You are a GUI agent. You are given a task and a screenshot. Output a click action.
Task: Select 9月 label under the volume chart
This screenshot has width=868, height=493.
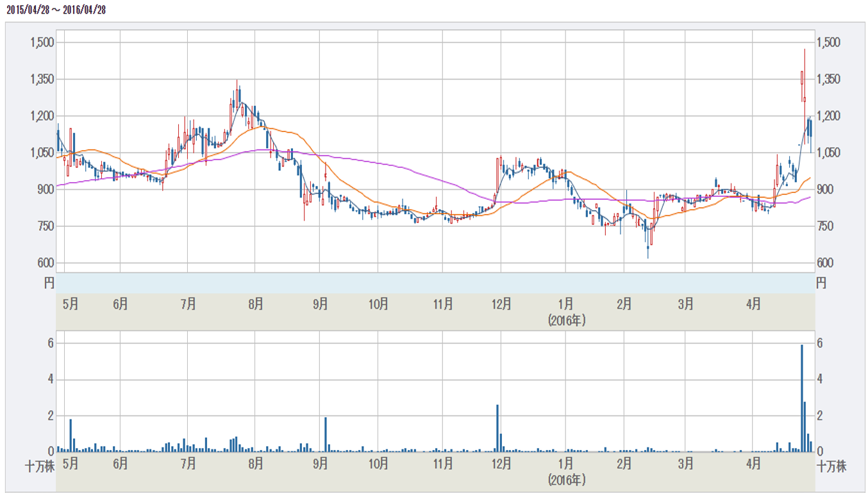[320, 463]
